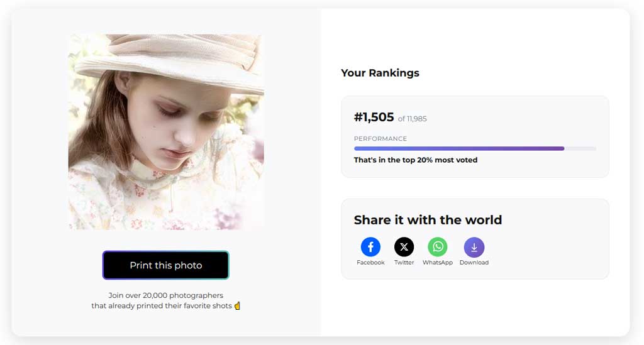Click the purple performance progress bar
This screenshot has width=644, height=345.
tap(459, 148)
